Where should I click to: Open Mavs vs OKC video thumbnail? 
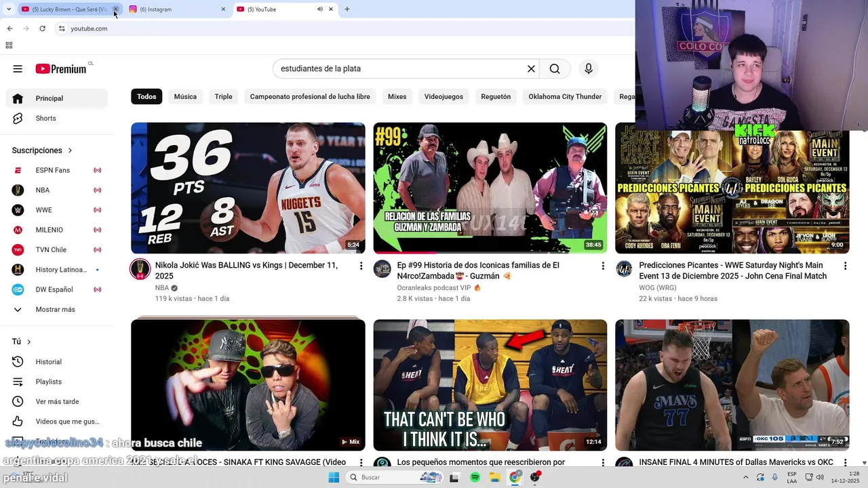(x=732, y=385)
